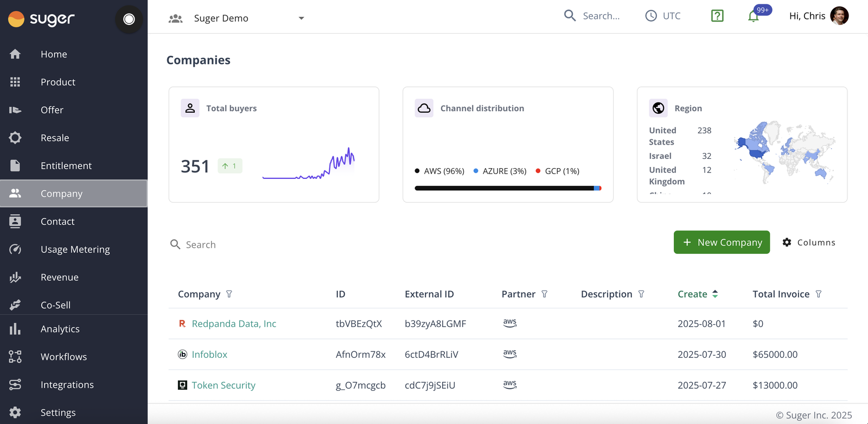Expand the Suger Demo organization dropdown

click(x=302, y=18)
